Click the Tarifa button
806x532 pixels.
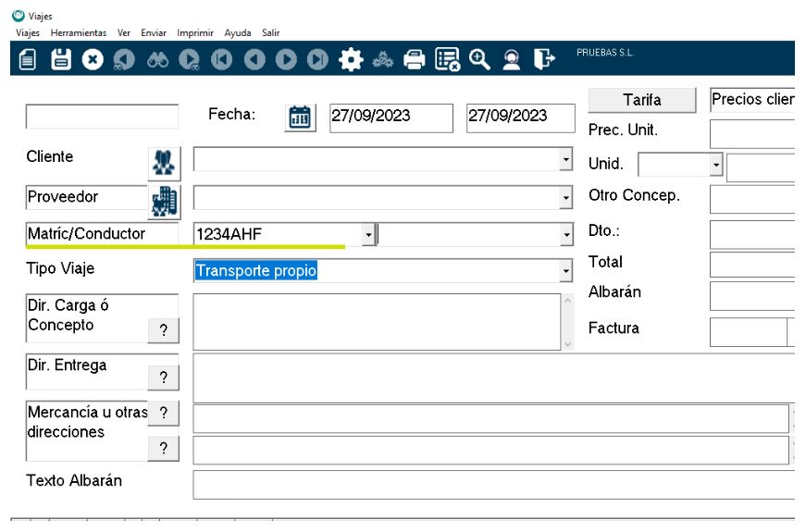[x=642, y=100]
